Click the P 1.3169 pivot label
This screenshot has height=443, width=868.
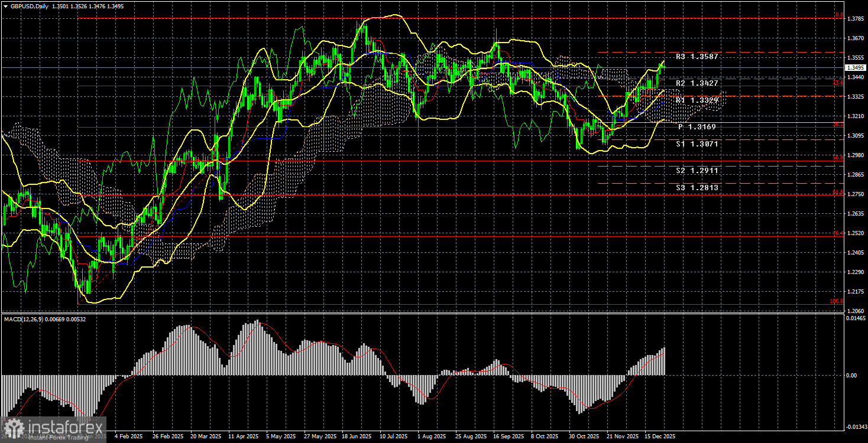click(697, 127)
